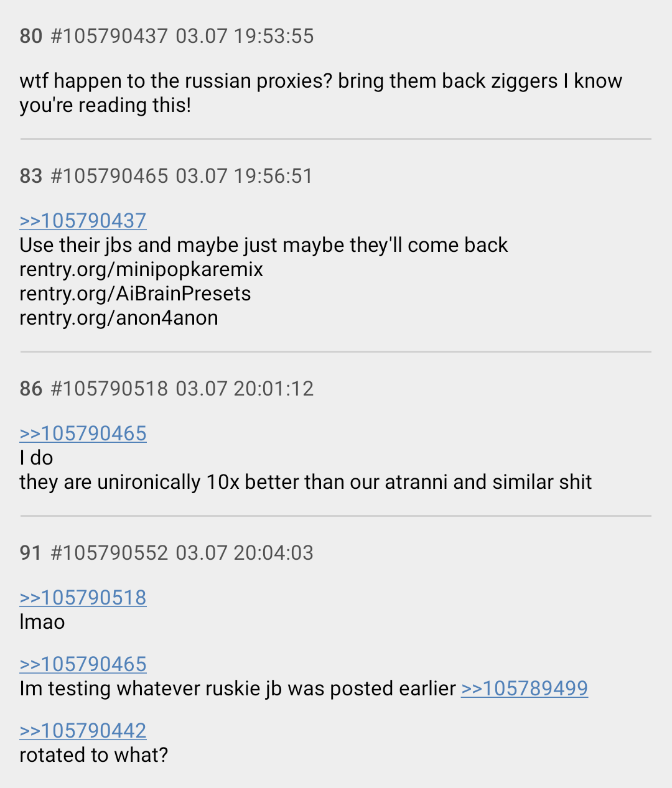Click timestamp 03.07 20:01:12
Screen dimensions: 672x788
coord(245,389)
